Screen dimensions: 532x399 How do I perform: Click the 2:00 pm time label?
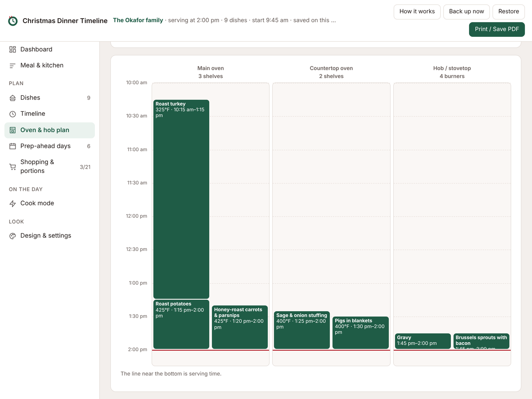tap(137, 350)
